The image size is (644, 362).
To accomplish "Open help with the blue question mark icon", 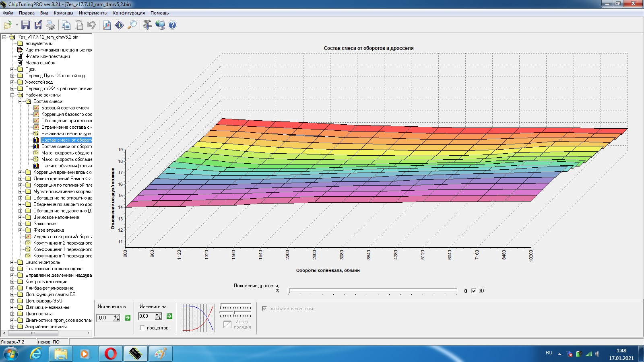I will pos(172,25).
